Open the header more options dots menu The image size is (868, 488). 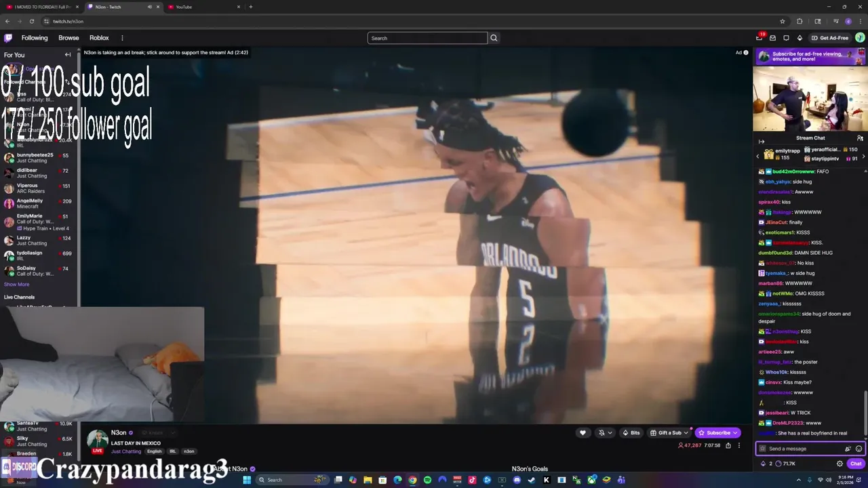tap(122, 38)
